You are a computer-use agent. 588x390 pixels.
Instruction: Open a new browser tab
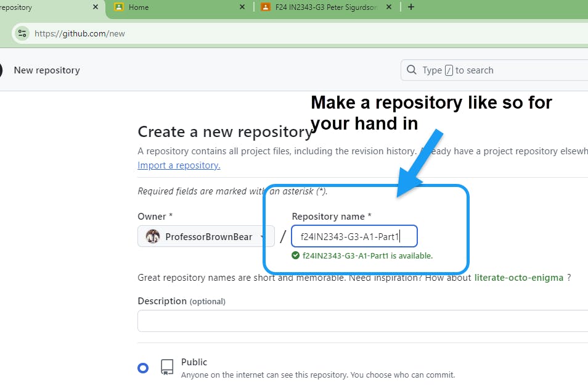pos(411,7)
